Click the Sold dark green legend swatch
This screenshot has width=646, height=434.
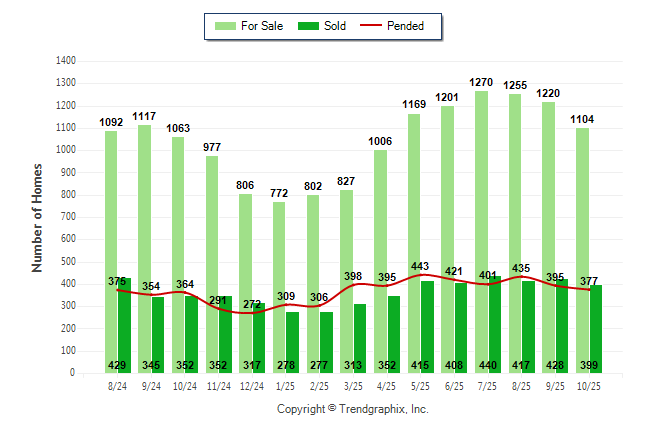tap(308, 26)
